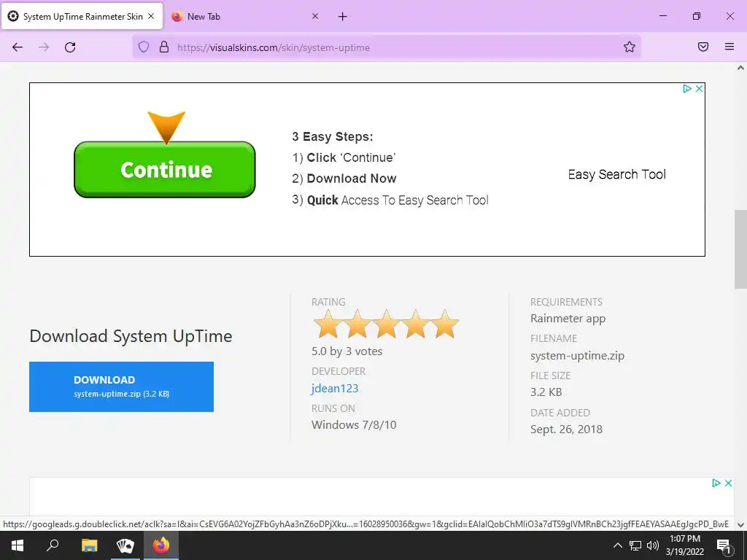Open the Windows Start menu
The width and height of the screenshot is (747, 560).
pyautogui.click(x=18, y=545)
